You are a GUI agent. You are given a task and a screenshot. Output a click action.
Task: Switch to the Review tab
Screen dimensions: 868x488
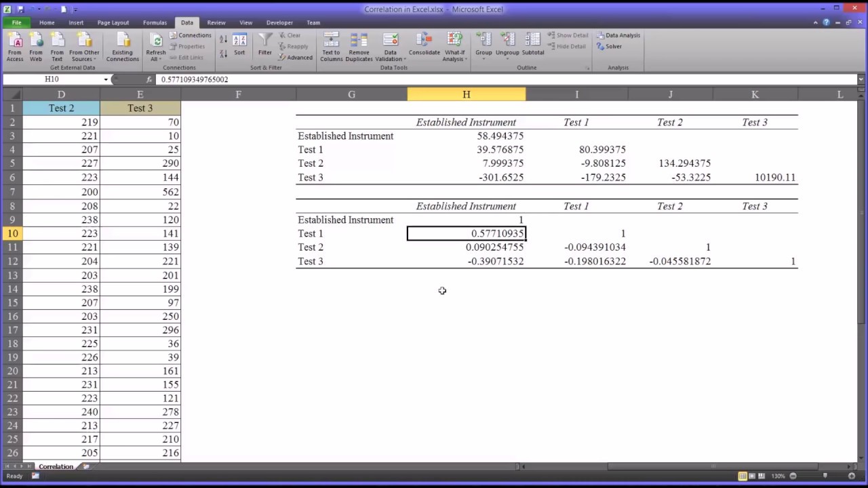coord(216,22)
